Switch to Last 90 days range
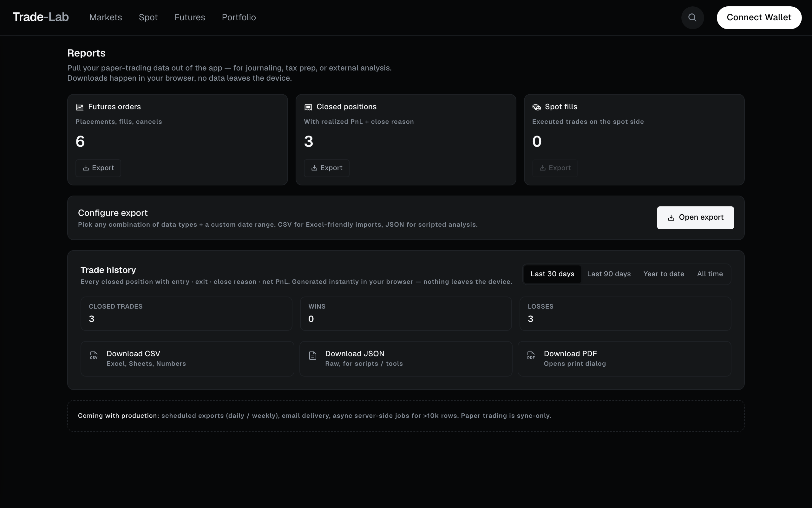The width and height of the screenshot is (812, 508). pyautogui.click(x=609, y=274)
